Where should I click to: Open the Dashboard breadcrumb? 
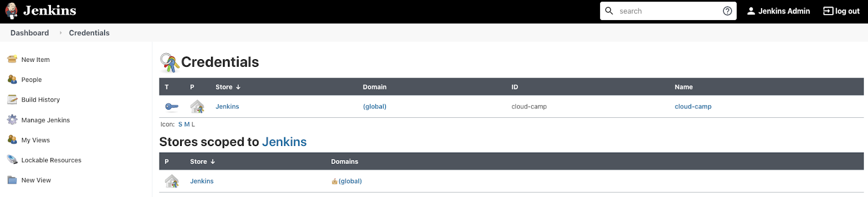(x=30, y=33)
